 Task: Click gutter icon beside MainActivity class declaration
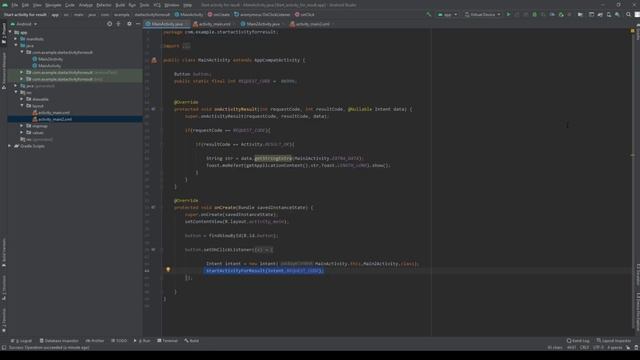pyautogui.click(x=154, y=60)
